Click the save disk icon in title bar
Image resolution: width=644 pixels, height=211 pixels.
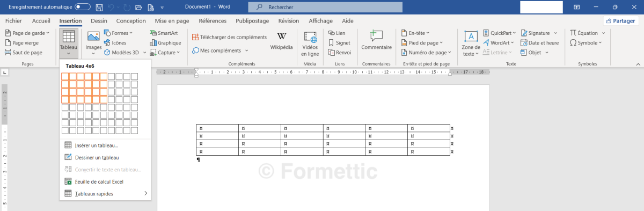99,8
